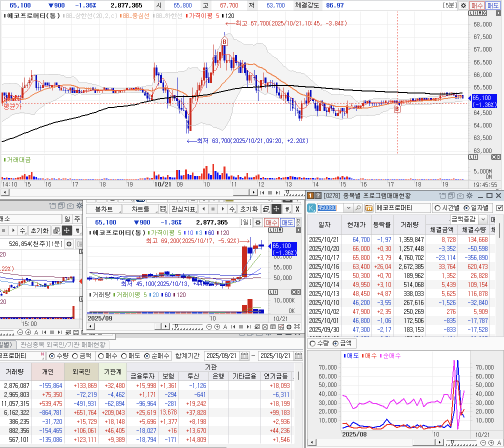Click the pause playback icon under daily chart

(241, 326)
